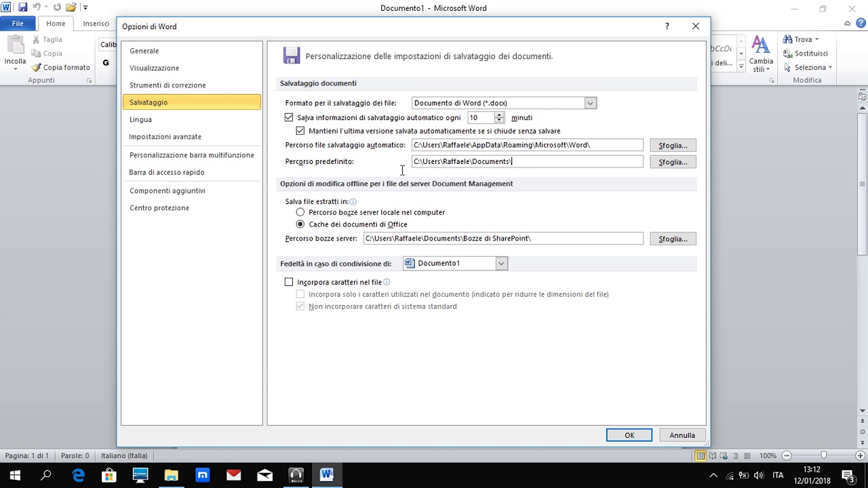Toggle Mantieni l'ultima versione salvata checkbox
The image size is (868, 488).
coord(300,131)
